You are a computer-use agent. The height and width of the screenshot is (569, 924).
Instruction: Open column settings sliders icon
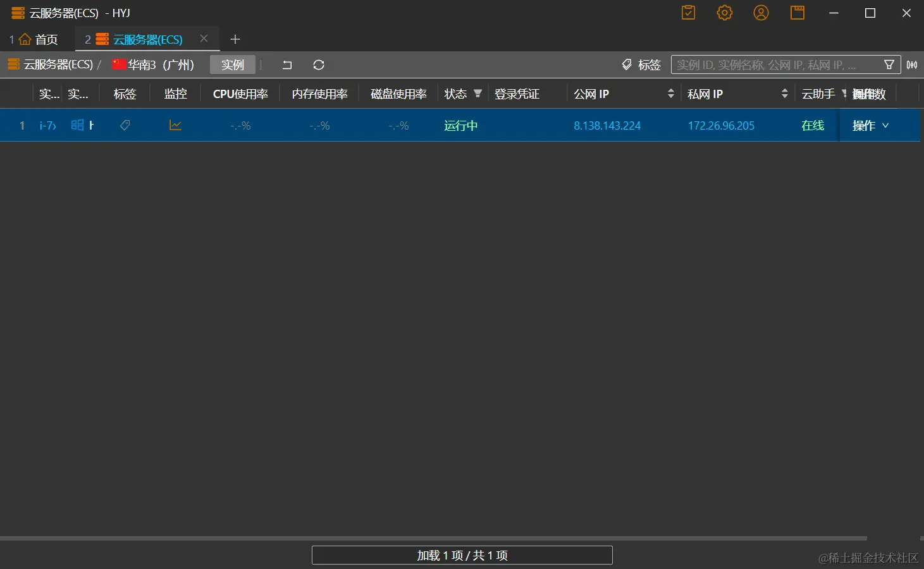(x=912, y=64)
